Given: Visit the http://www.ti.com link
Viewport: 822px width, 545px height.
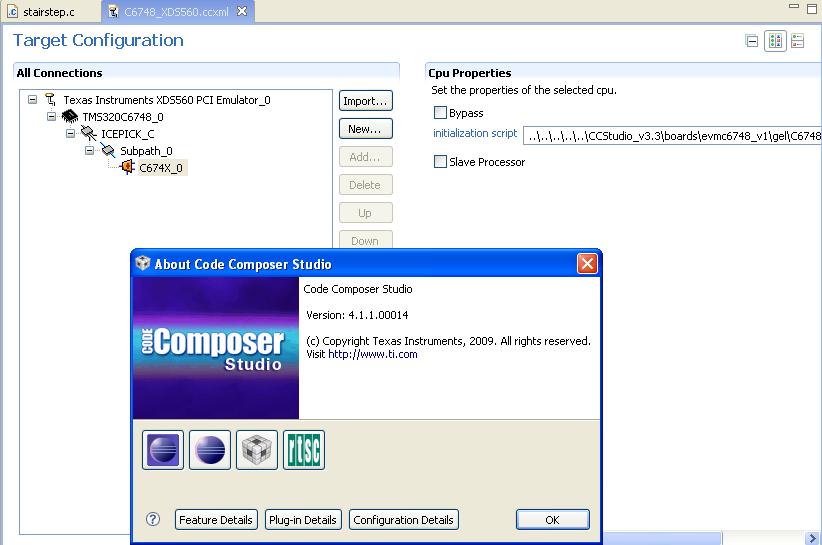Looking at the screenshot, I should click(x=373, y=354).
